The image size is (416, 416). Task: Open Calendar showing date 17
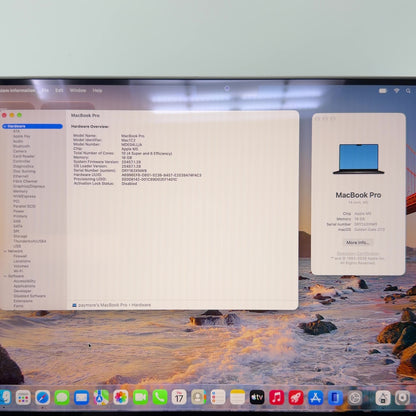[x=179, y=397]
